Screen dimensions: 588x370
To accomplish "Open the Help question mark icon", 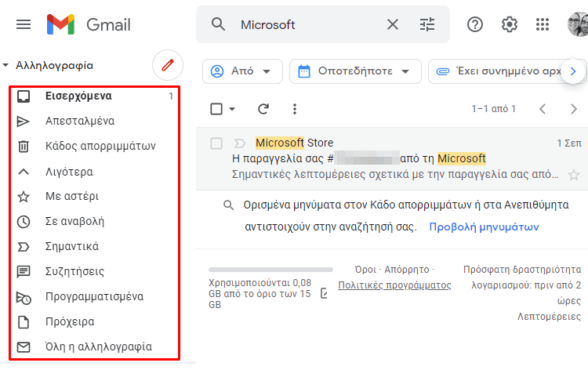I will [x=475, y=25].
